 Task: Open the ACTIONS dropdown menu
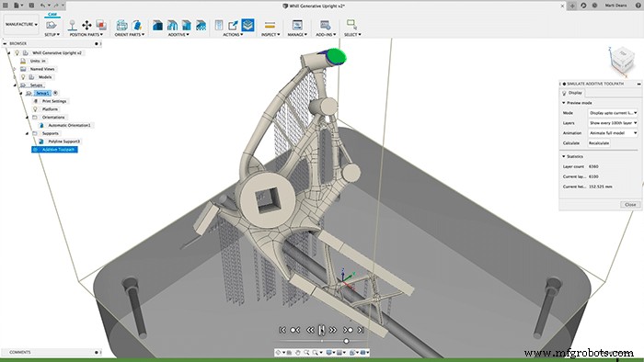coord(233,34)
